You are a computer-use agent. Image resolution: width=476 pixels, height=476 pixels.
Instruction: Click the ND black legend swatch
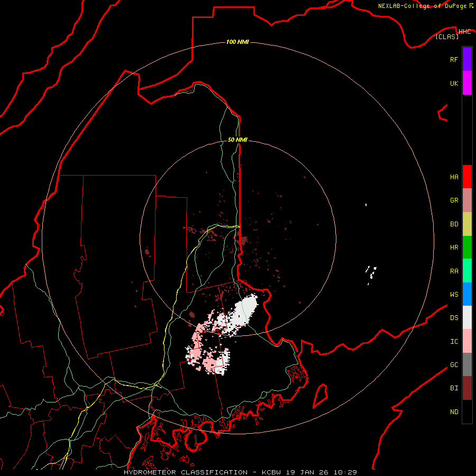(x=467, y=411)
